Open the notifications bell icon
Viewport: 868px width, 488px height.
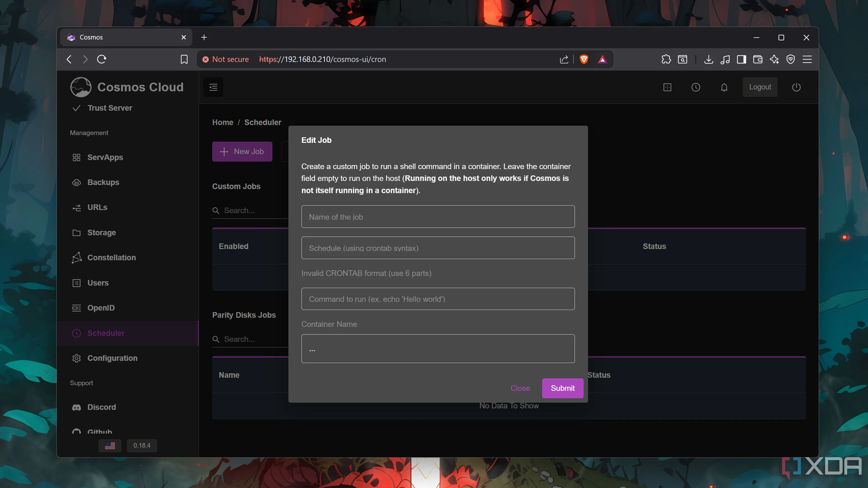tap(724, 87)
